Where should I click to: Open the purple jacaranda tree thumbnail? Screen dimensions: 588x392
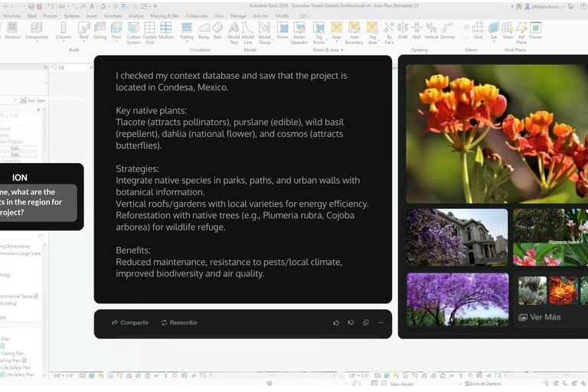[x=458, y=299]
